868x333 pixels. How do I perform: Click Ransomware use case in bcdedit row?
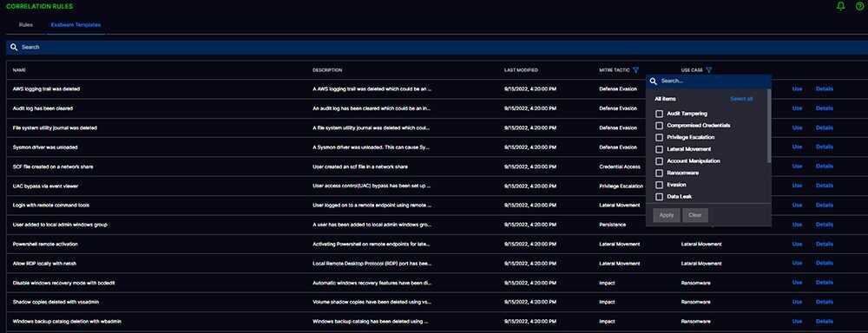click(695, 283)
